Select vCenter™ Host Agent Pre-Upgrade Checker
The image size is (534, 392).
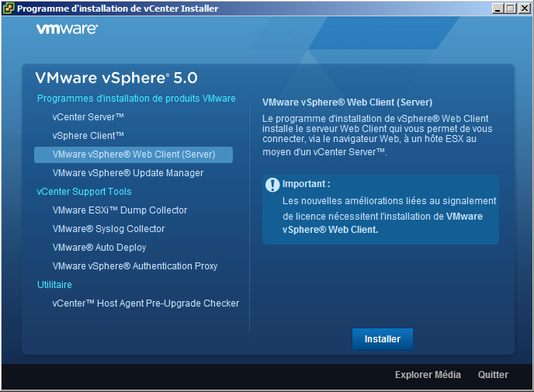tap(146, 304)
